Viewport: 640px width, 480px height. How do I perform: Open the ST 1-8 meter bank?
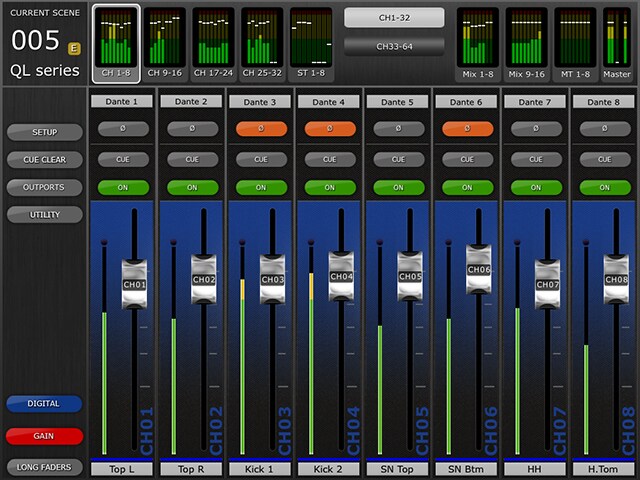coord(310,42)
